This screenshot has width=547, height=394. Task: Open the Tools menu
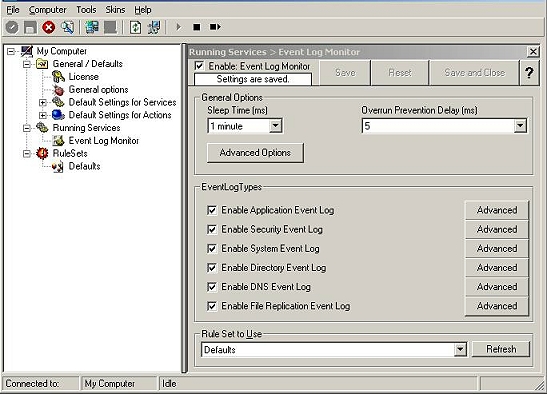click(86, 10)
